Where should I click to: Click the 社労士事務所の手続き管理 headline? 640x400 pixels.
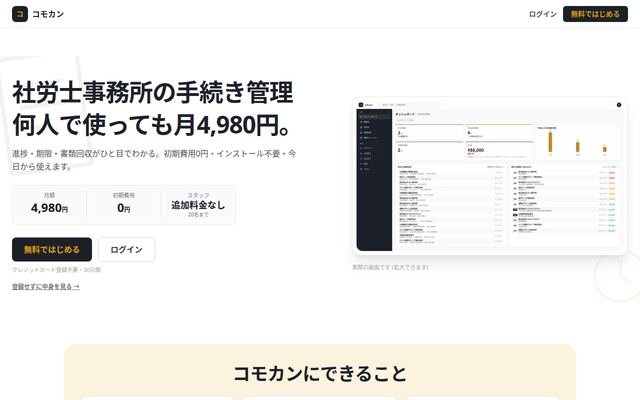pyautogui.click(x=153, y=93)
